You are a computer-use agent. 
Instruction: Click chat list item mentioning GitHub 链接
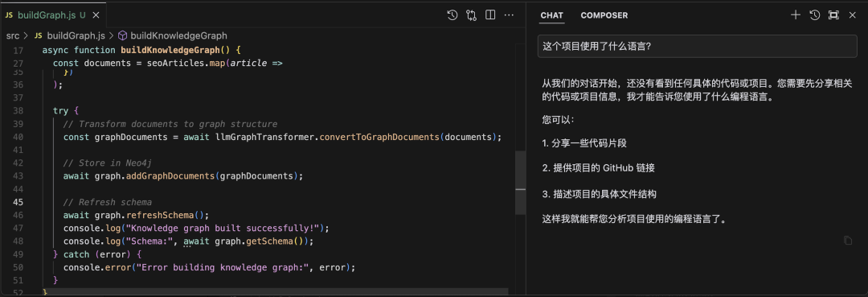pyautogui.click(x=599, y=168)
